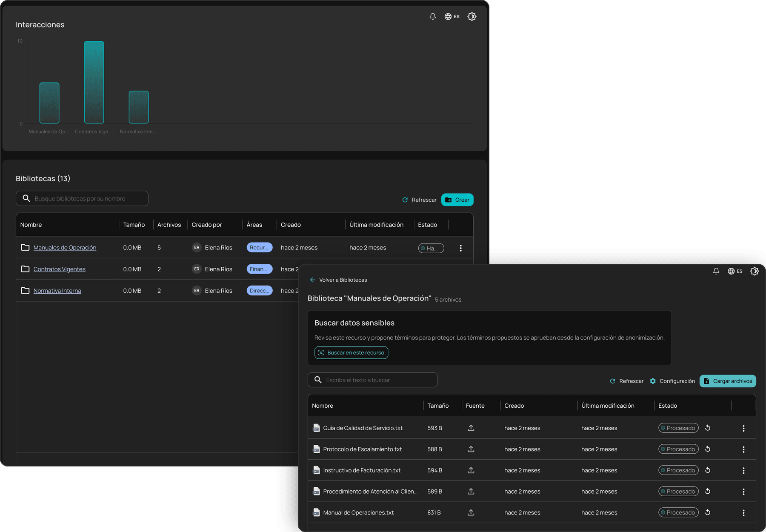
Task: Click file icon of Protocolo de Escalamiento.txt
Action: [316, 449]
